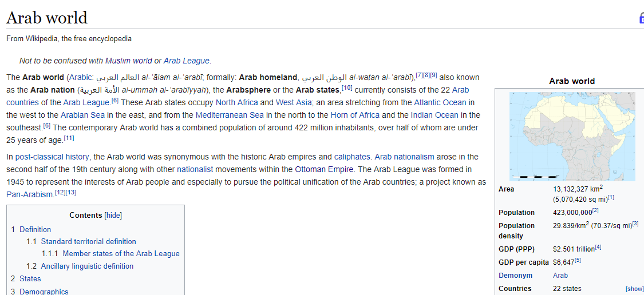Open the Arab League hatnote link

click(187, 61)
